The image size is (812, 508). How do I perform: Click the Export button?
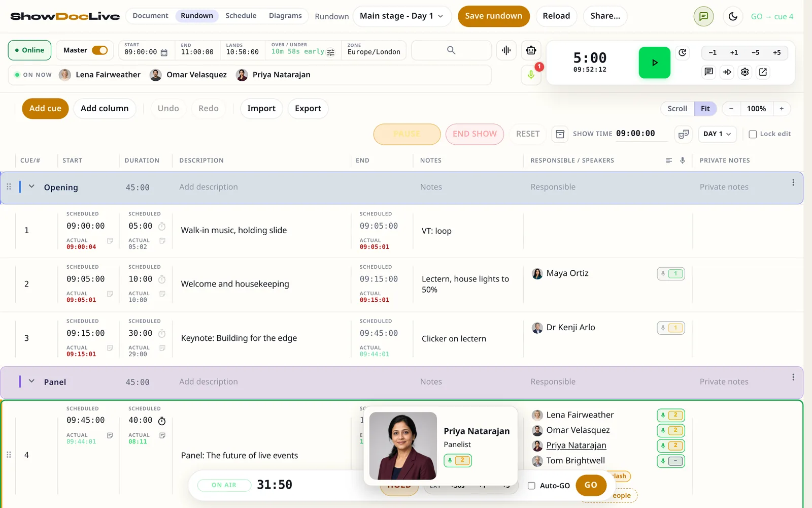308,109
